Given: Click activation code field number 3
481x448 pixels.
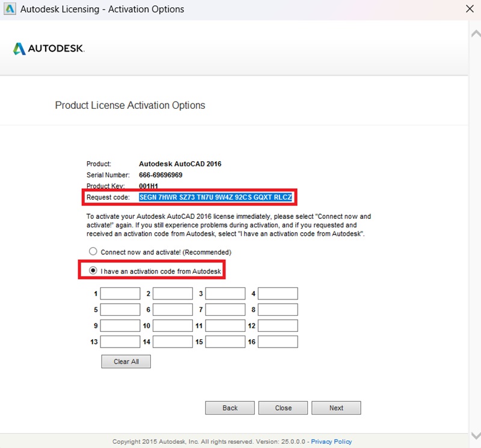Looking at the screenshot, I should tap(225, 294).
